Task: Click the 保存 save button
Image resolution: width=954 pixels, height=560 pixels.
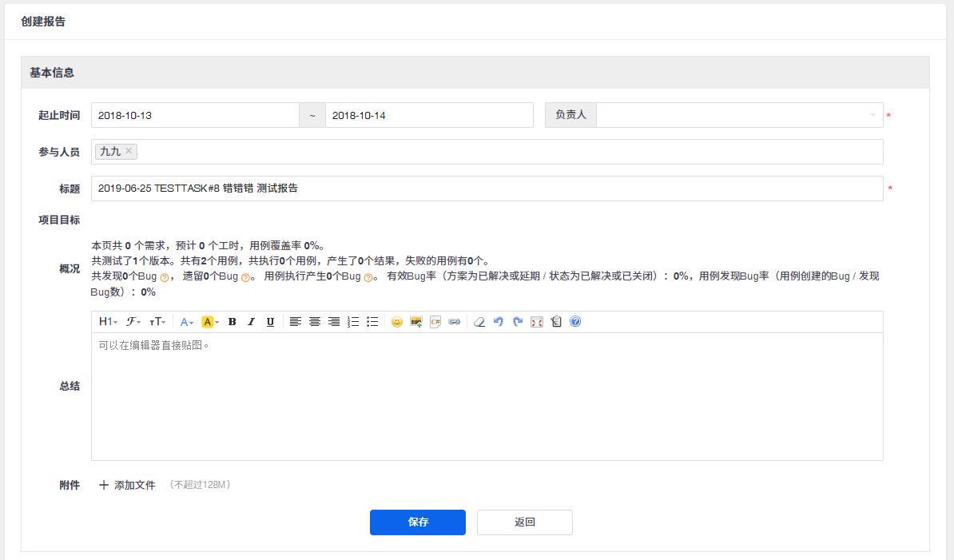Action: pyautogui.click(x=417, y=522)
